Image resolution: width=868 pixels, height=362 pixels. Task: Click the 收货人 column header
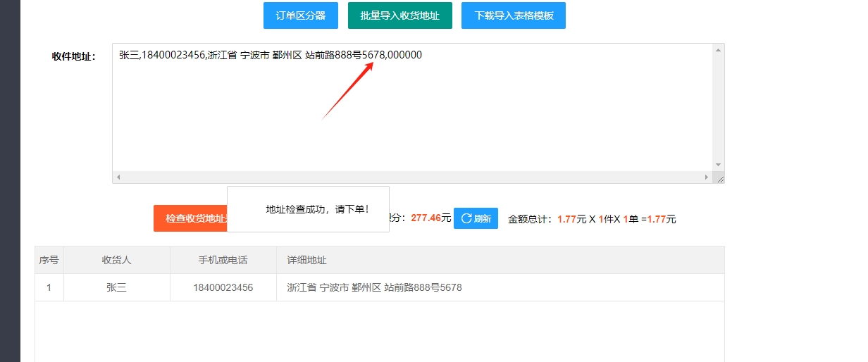tap(116, 260)
